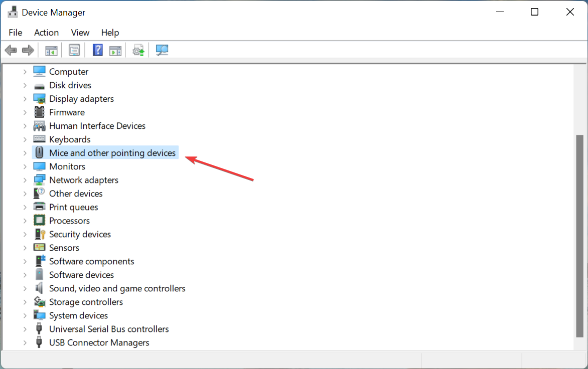Click the System devices icon
This screenshot has width=588, height=369.
click(x=39, y=315)
